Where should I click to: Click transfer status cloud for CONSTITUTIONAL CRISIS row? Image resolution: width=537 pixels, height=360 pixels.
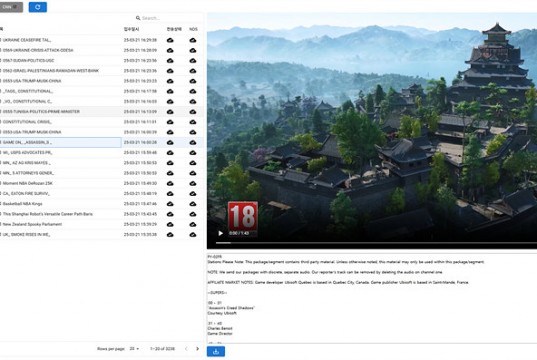tap(170, 122)
